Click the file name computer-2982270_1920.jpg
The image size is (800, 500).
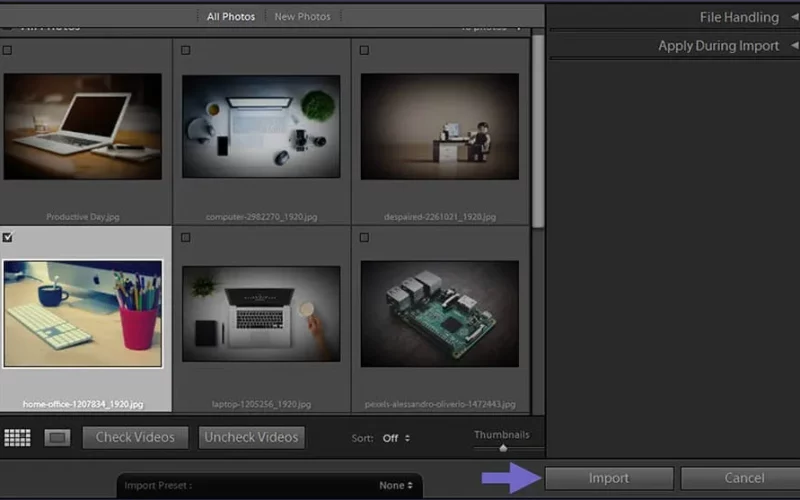tap(261, 217)
